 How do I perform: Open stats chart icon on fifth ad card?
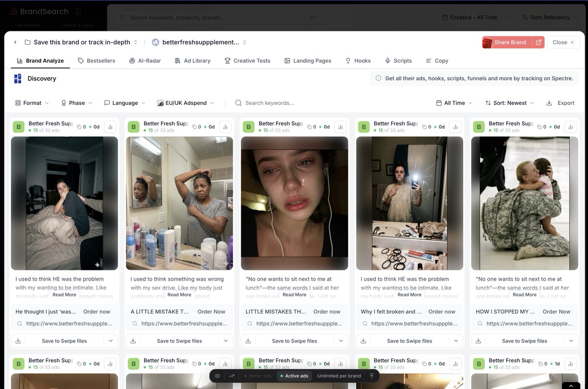pyautogui.click(x=570, y=127)
